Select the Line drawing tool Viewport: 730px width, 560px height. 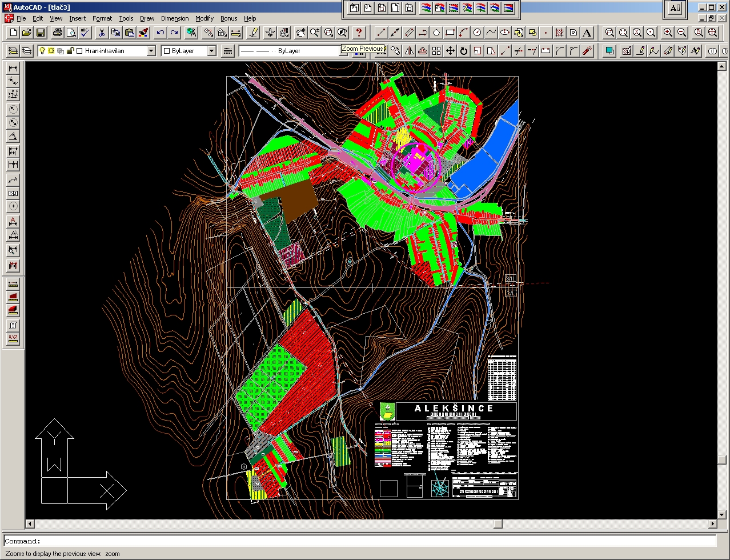(x=381, y=33)
